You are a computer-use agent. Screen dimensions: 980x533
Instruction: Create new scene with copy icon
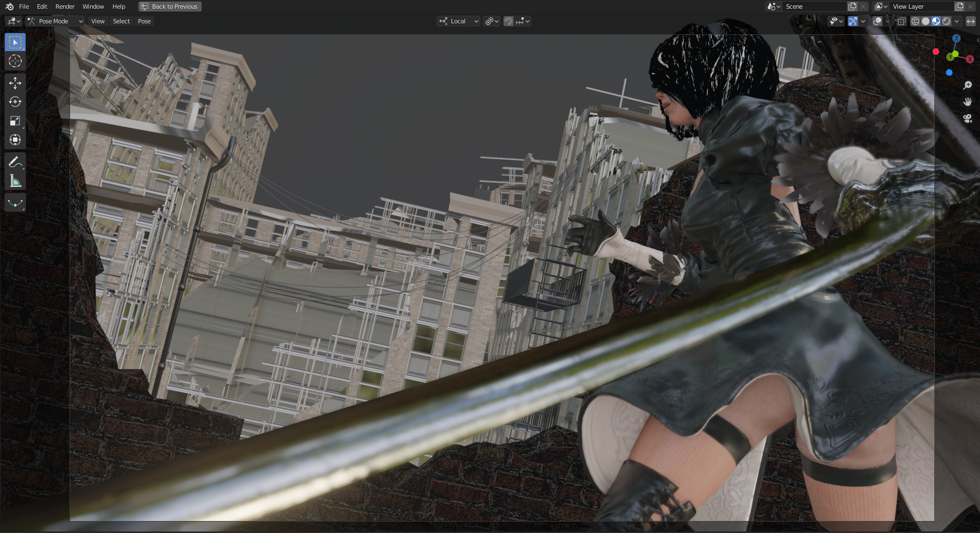tap(852, 7)
